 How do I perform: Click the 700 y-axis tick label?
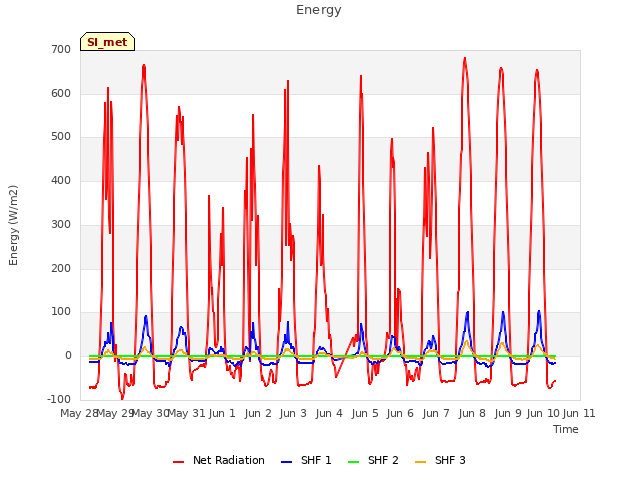pyautogui.click(x=61, y=49)
